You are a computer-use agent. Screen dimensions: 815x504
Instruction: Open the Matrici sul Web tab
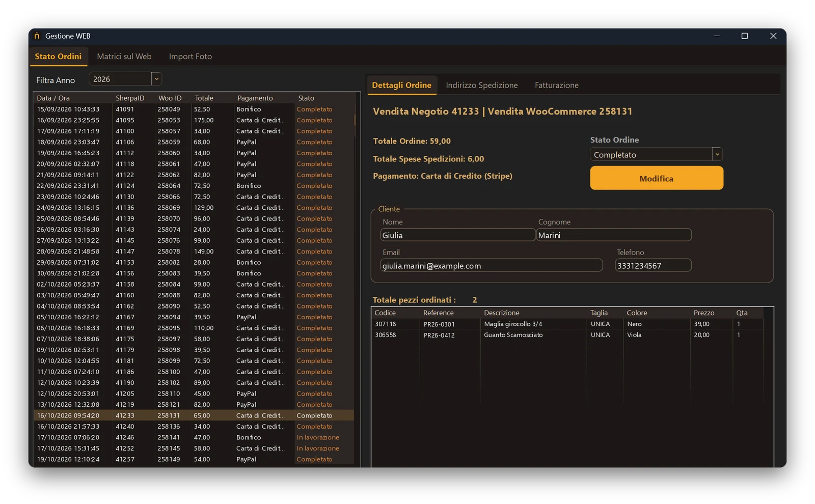tap(124, 57)
